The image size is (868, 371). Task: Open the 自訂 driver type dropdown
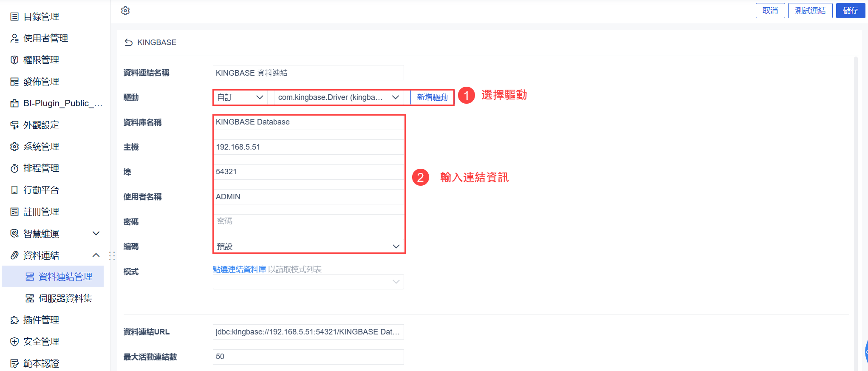(240, 97)
